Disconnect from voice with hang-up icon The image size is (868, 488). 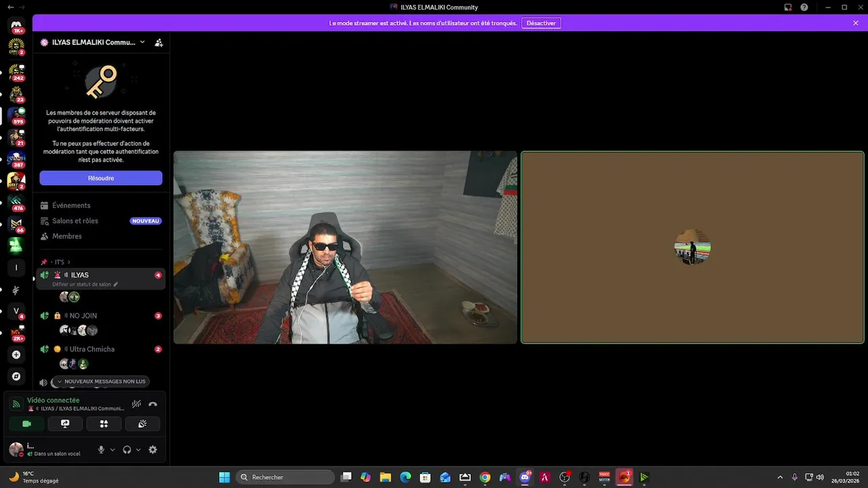tap(153, 404)
